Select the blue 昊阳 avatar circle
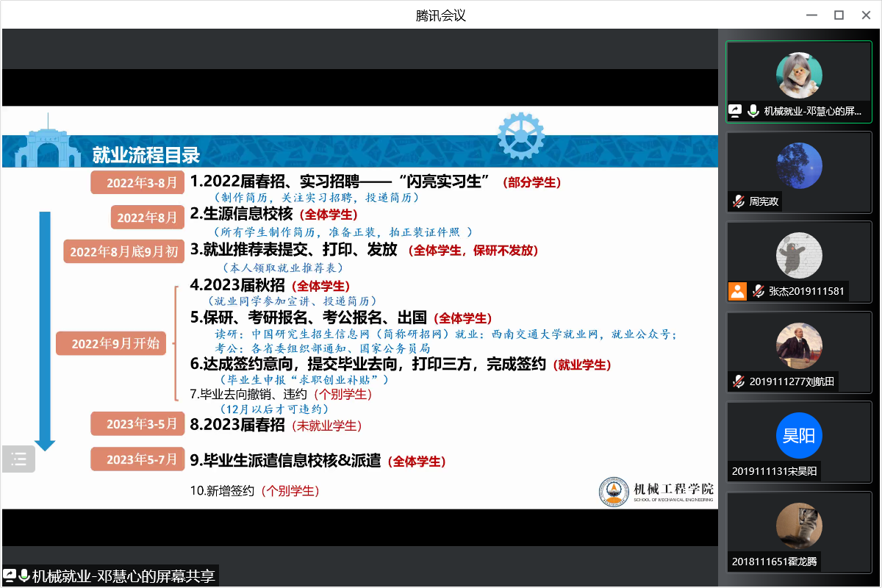Image resolution: width=882 pixels, height=588 pixels. coord(799,435)
